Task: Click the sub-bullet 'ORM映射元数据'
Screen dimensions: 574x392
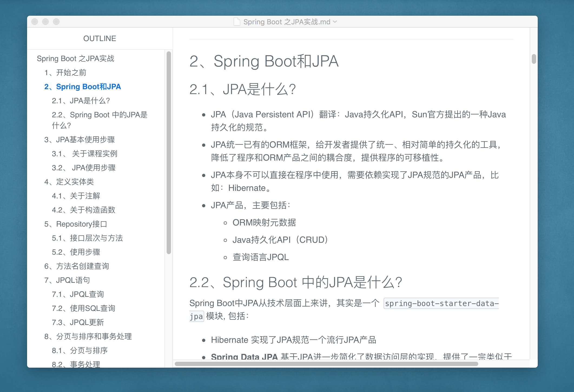Action: click(x=264, y=222)
